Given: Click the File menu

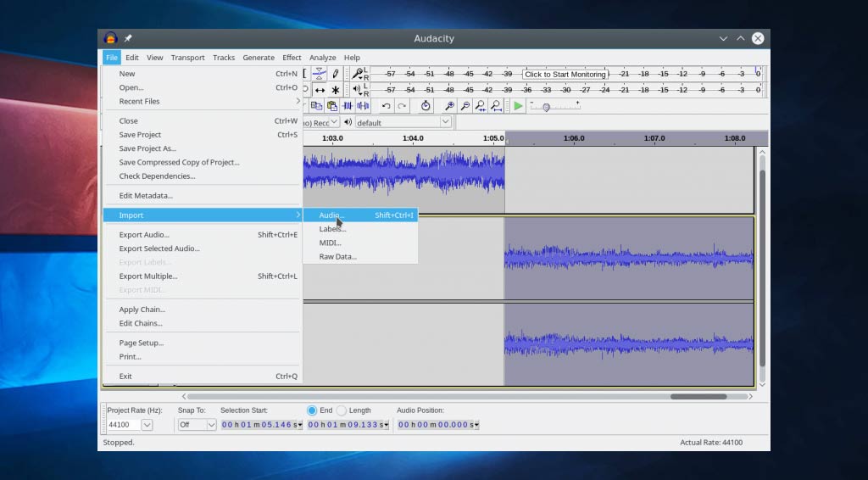Looking at the screenshot, I should 112,58.
